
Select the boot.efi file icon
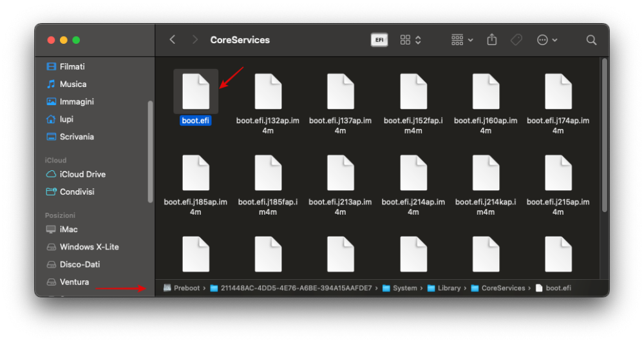[196, 92]
